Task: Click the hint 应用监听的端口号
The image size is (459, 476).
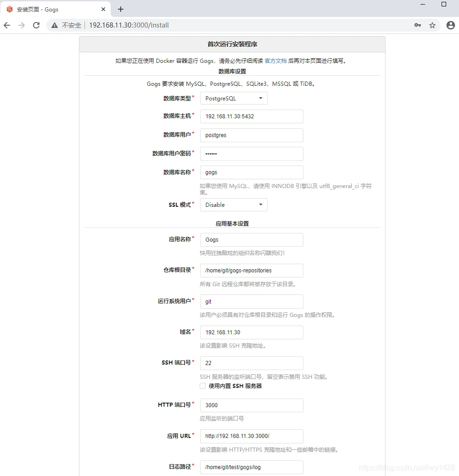Action: point(222,419)
